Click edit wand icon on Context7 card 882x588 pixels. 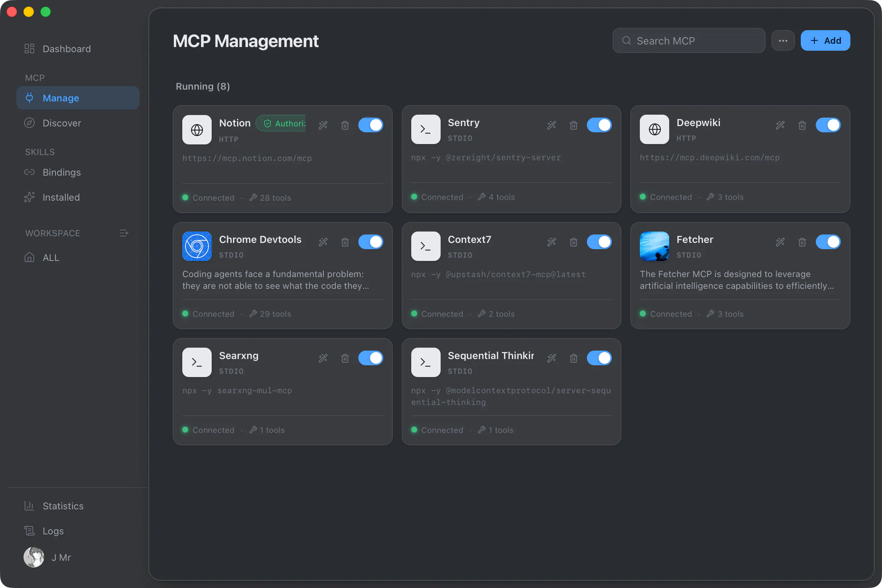tap(552, 242)
